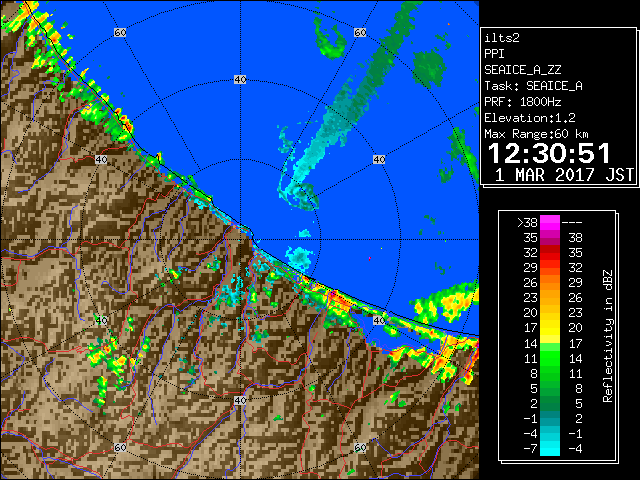Pick the yellow 17–20 dBZ legend swatch
640x480 pixels.
(x=550, y=328)
